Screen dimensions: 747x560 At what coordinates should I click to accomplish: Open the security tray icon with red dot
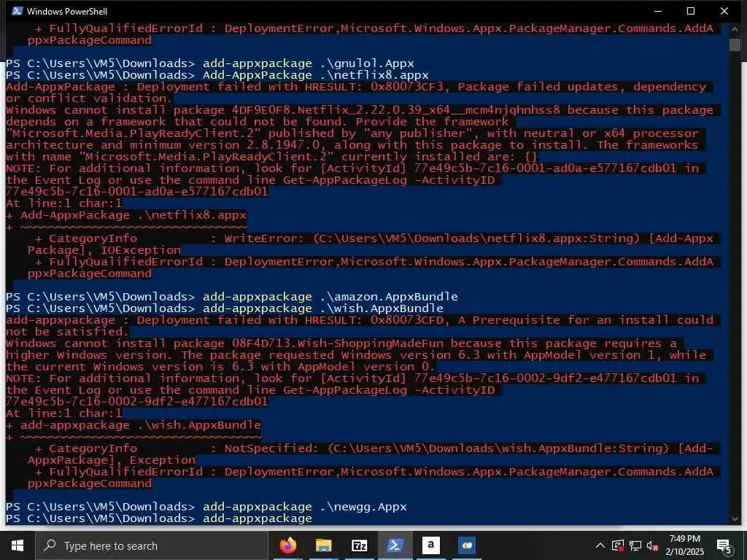pos(618,545)
